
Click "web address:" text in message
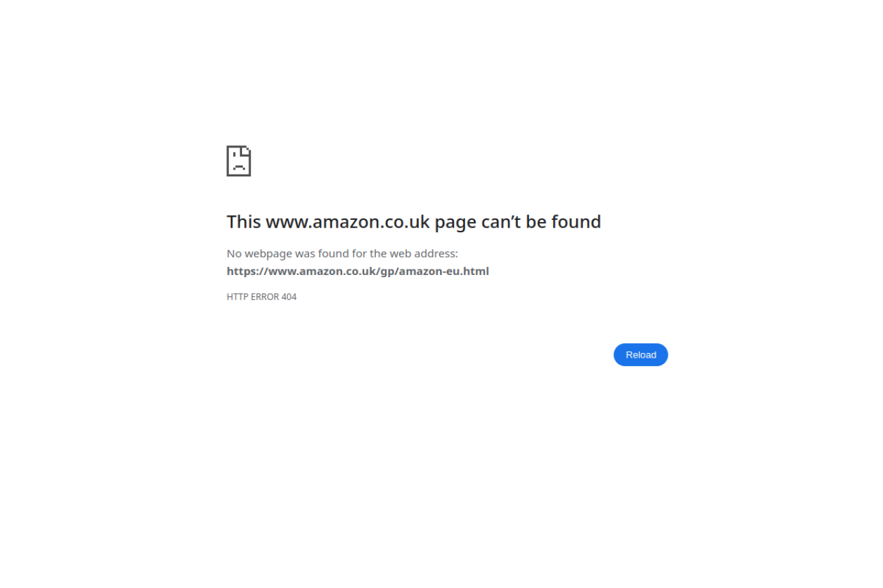coord(424,254)
